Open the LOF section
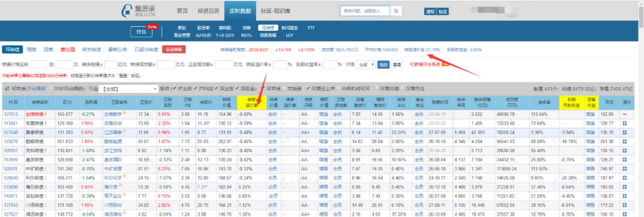Viewport: 644px width, 217px height. point(290,35)
